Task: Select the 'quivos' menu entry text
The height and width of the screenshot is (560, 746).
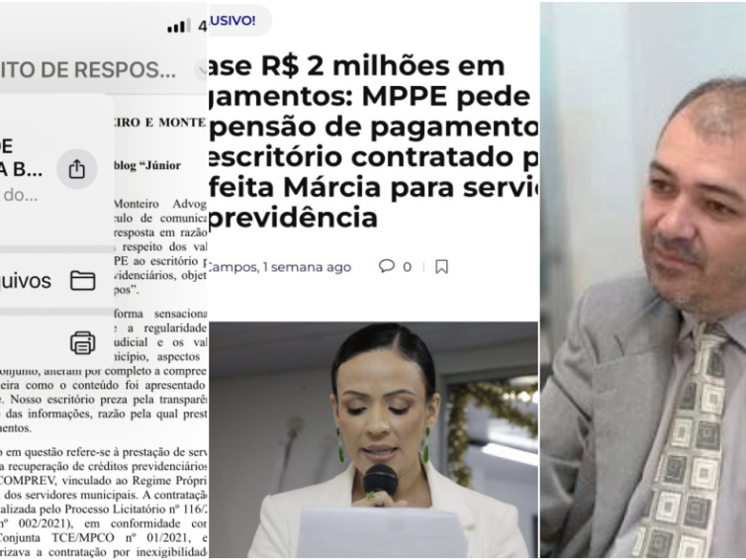Action: coord(25,281)
